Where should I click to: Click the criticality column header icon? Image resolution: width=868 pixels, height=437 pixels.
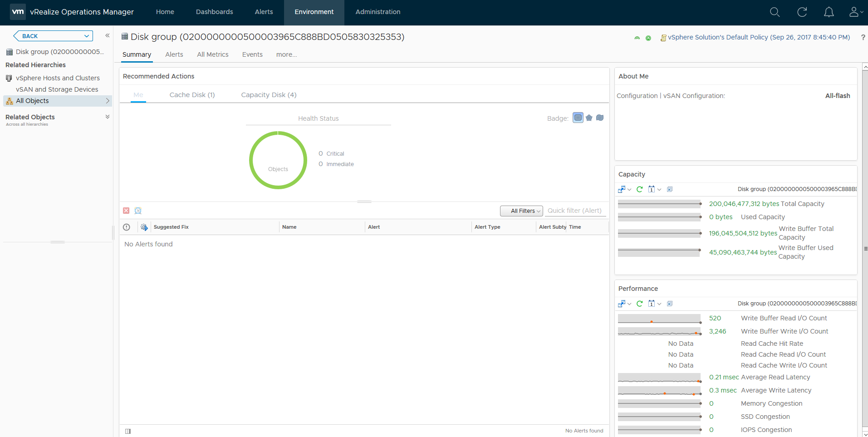(127, 227)
